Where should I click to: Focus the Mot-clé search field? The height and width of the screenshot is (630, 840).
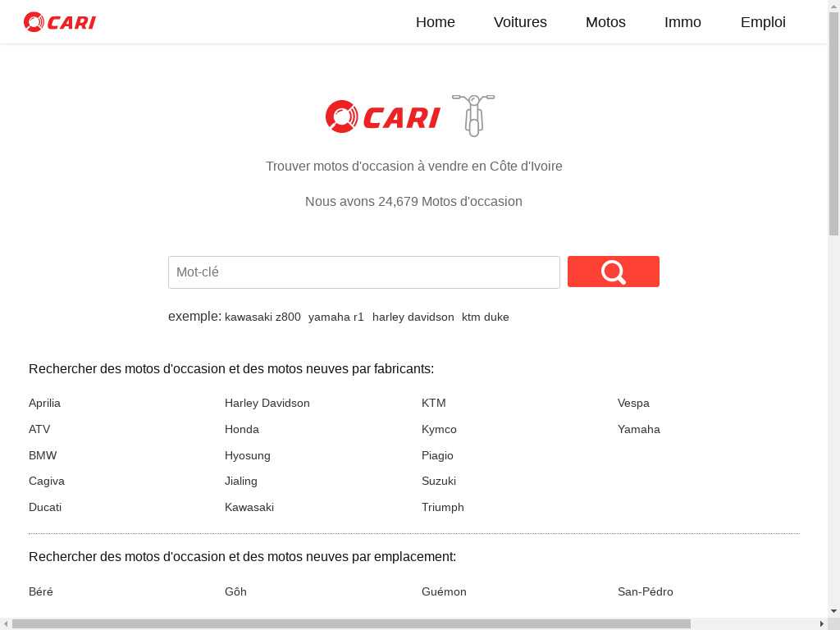363,272
